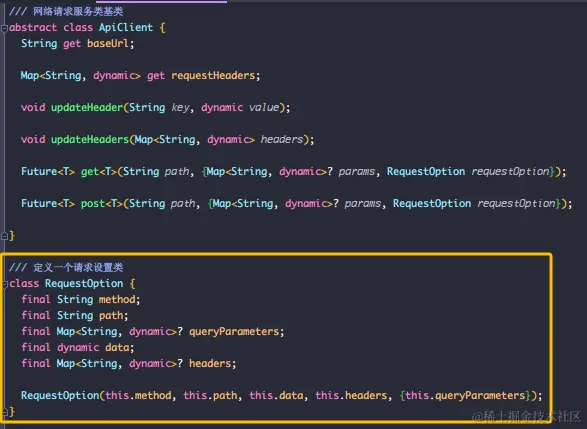Click the updateHeader method name
This screenshot has width=587, height=429.
click(87, 107)
